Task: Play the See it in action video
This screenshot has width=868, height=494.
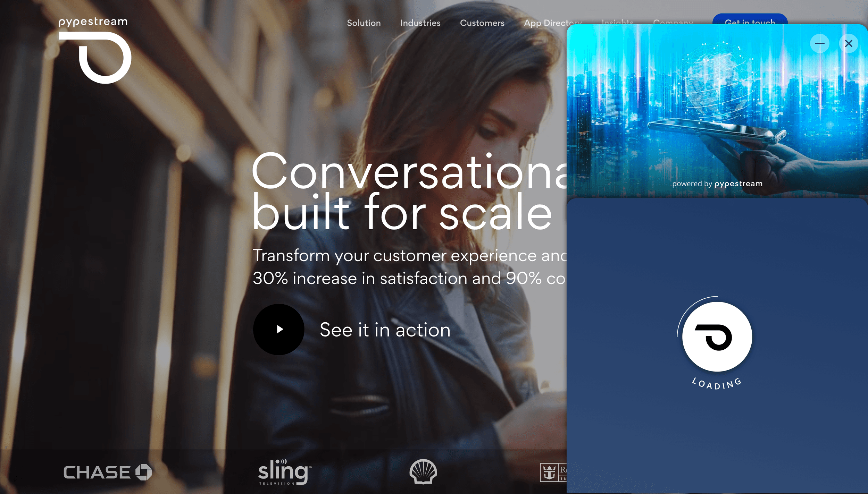Action: pos(278,329)
